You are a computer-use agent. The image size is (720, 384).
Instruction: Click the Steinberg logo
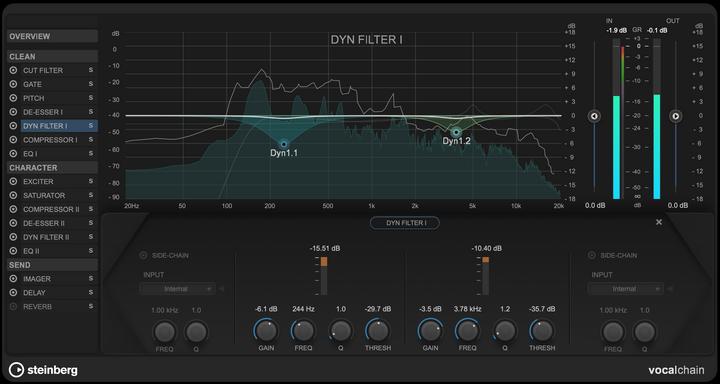(43, 370)
